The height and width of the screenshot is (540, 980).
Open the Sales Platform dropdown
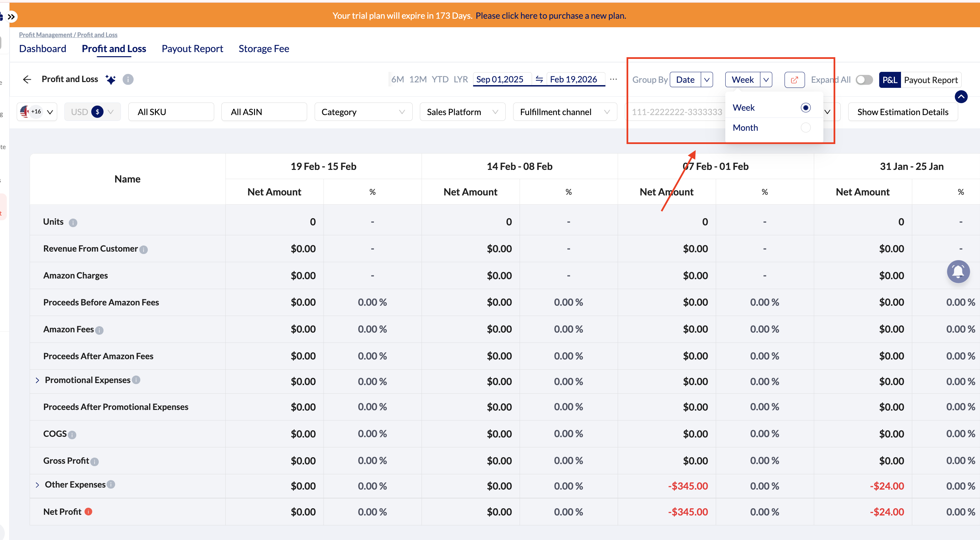click(x=462, y=112)
